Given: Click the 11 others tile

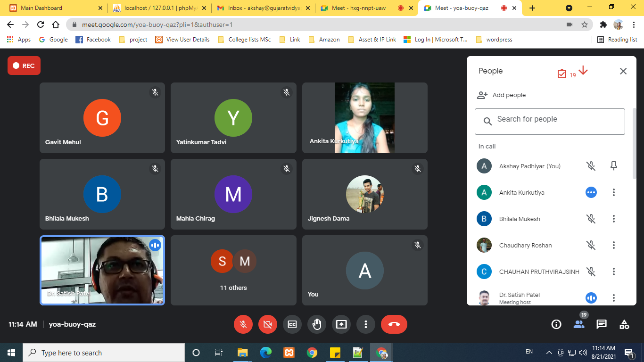Looking at the screenshot, I should point(233,270).
